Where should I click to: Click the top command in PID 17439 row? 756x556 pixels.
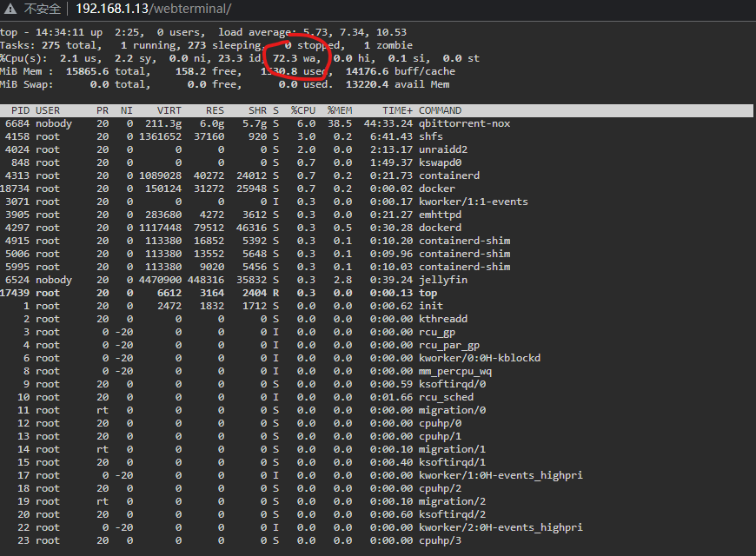[x=428, y=293]
